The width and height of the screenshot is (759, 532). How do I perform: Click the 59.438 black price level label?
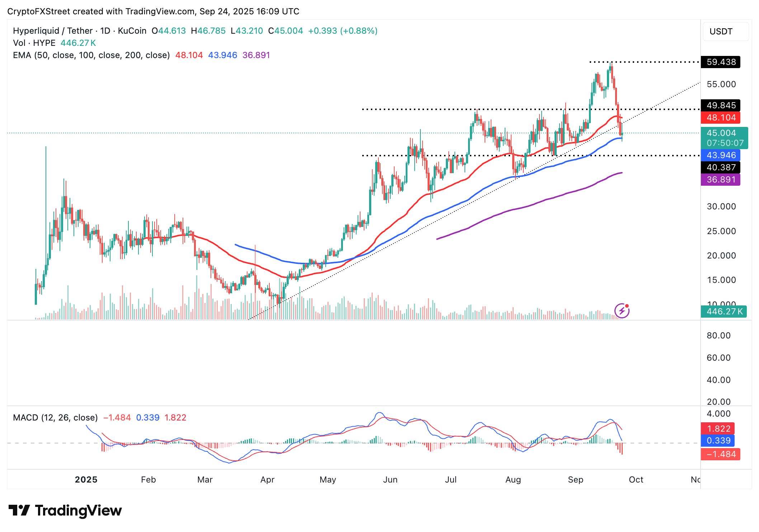click(722, 62)
